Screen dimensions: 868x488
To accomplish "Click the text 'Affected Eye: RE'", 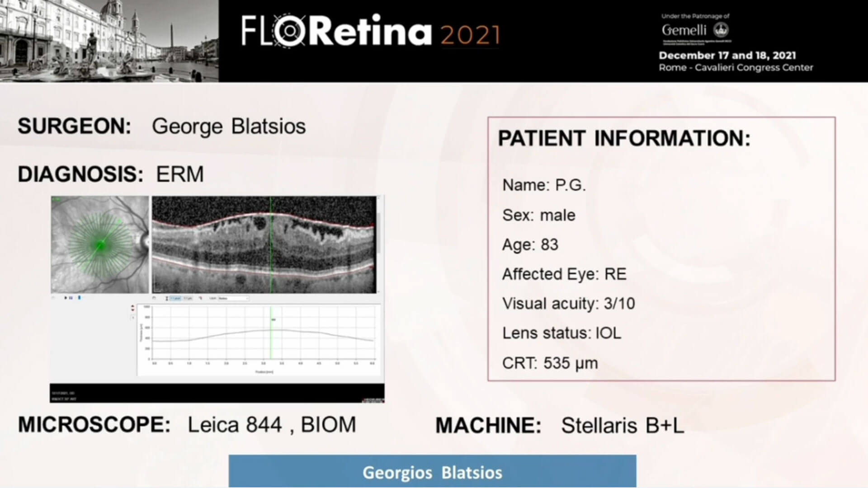I will [564, 274].
